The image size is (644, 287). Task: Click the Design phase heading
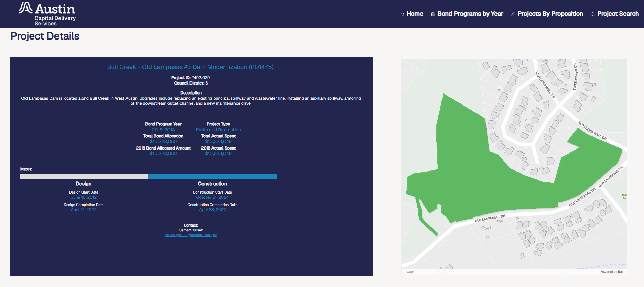pyautogui.click(x=84, y=184)
